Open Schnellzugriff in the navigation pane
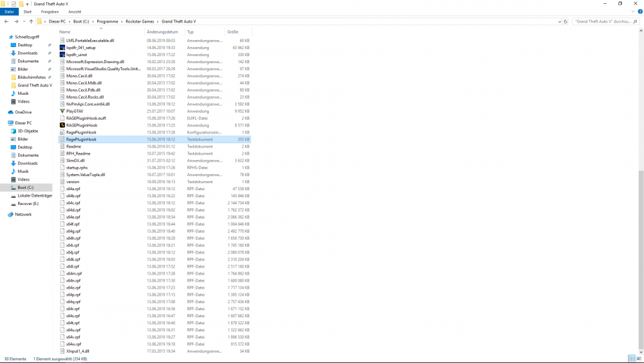Screen dimensions: 644x363 (26, 37)
